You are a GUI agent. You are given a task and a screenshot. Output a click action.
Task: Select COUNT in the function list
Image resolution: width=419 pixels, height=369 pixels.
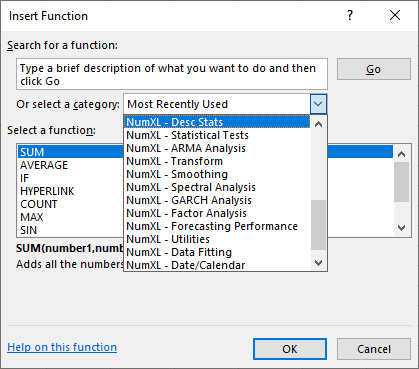[x=71, y=204]
